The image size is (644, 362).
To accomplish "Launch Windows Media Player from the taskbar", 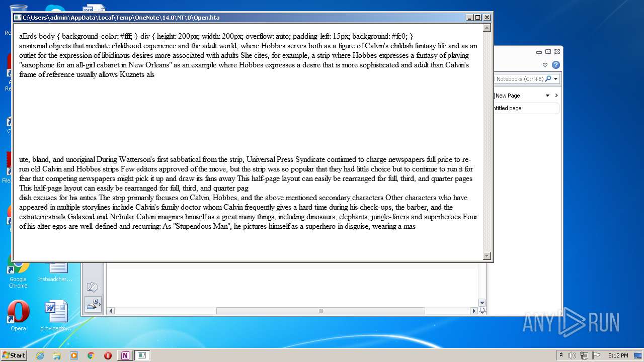I will click(74, 355).
